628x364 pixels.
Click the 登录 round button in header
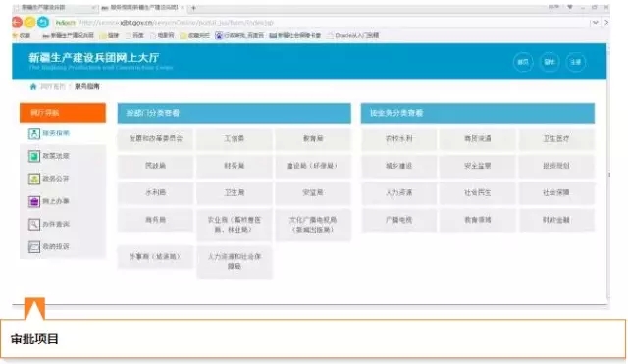[549, 62]
